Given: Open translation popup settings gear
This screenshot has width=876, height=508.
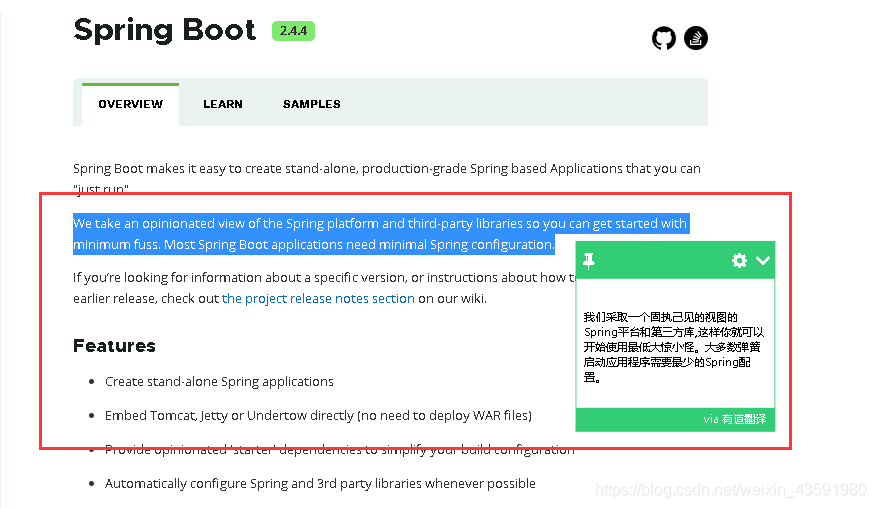Looking at the screenshot, I should (x=739, y=260).
